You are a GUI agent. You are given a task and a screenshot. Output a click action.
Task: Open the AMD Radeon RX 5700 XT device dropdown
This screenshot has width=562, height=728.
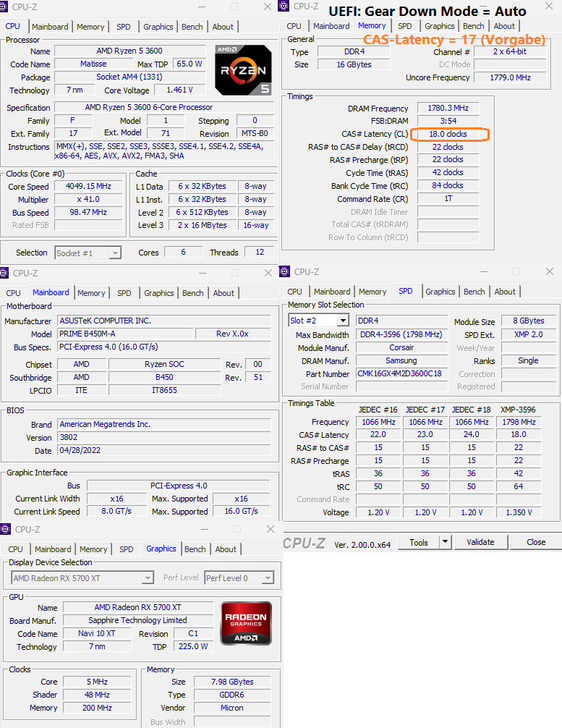82,578
